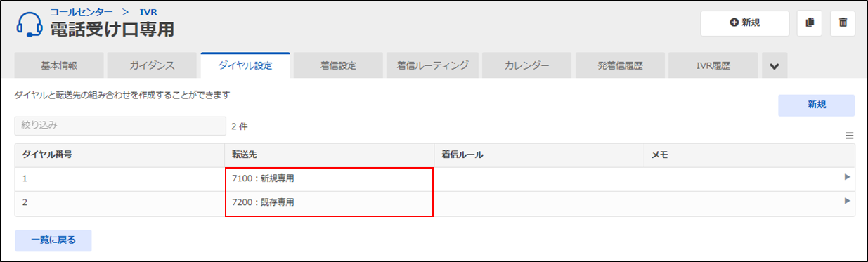Viewport: 868px width, 262px height.
Task: Click the top 新規 button with plus icon
Action: [745, 23]
